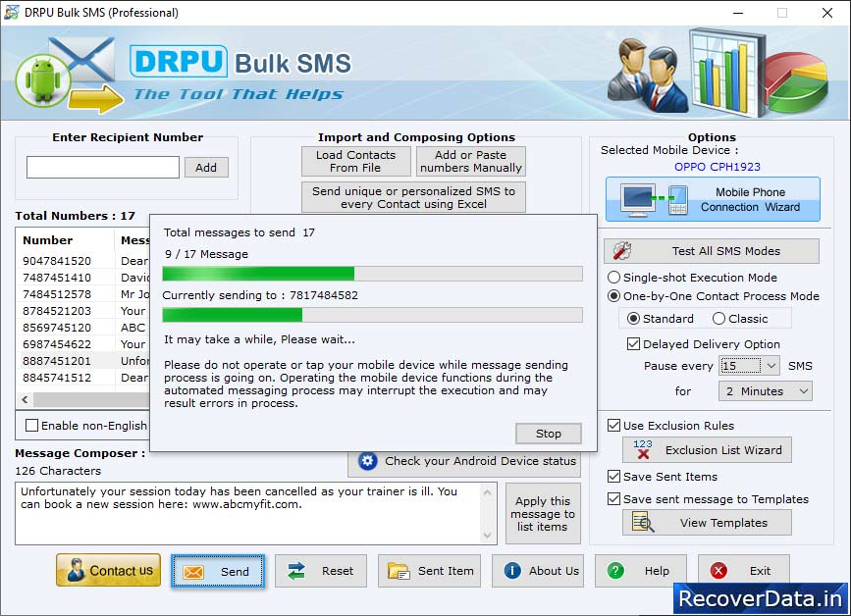851x616 pixels.
Task: Click the overall 9/17 message progress bar
Action: pos(372,274)
